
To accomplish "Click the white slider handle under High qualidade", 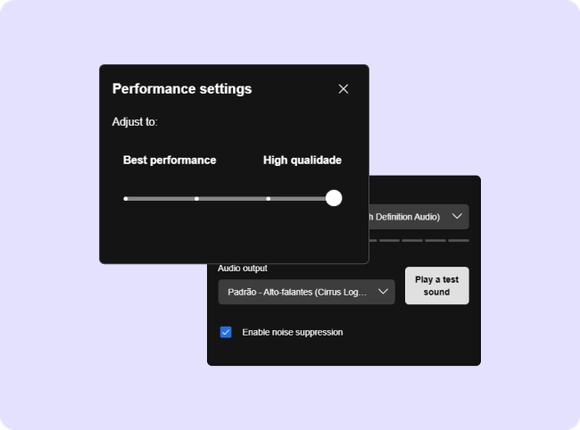I will [x=334, y=198].
